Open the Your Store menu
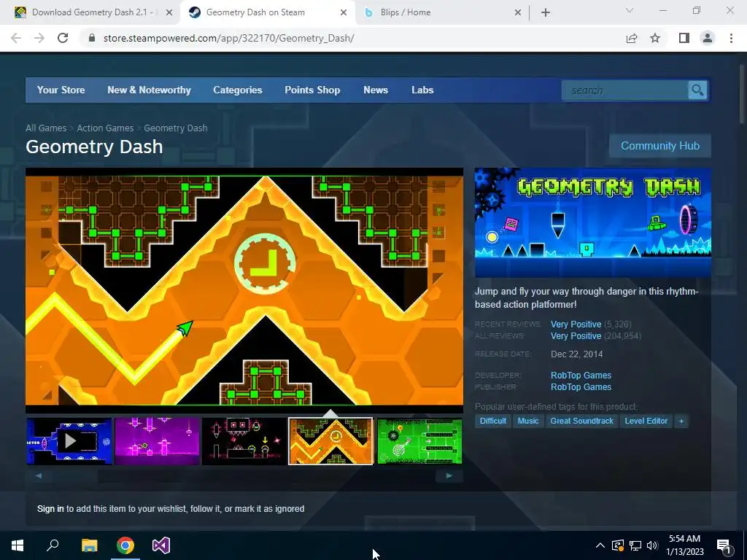747x560 pixels. coord(61,90)
